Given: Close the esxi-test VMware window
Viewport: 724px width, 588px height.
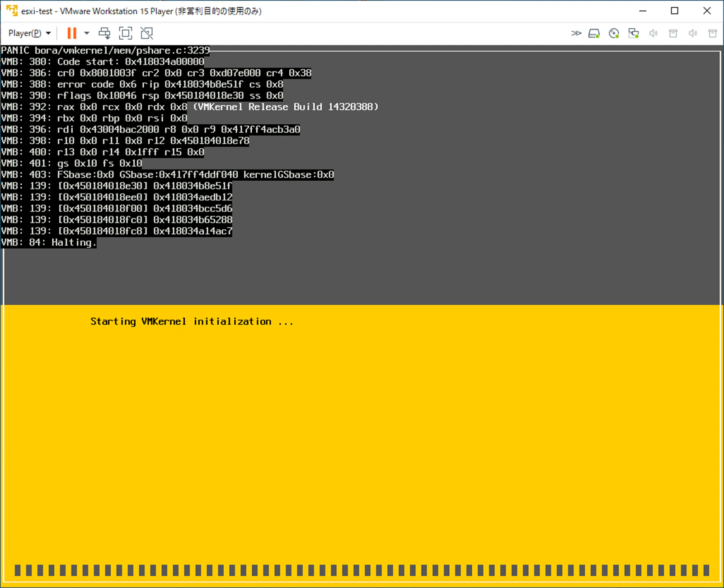Looking at the screenshot, I should pos(707,11).
